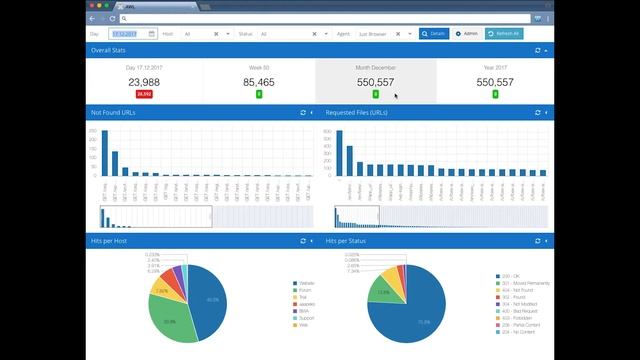Select the Day 17.12.2017 stats card

click(144, 81)
